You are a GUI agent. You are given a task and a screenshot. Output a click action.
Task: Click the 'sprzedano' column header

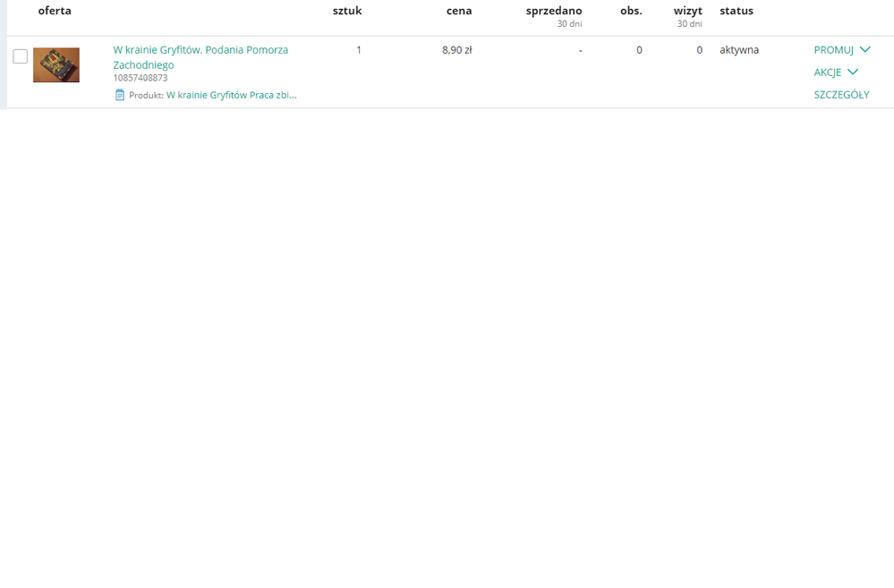(x=554, y=11)
